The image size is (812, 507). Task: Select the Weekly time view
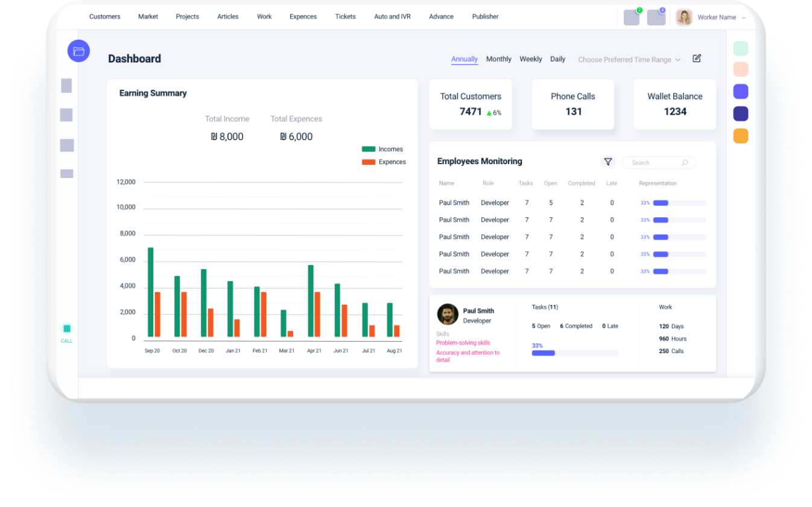coord(530,59)
